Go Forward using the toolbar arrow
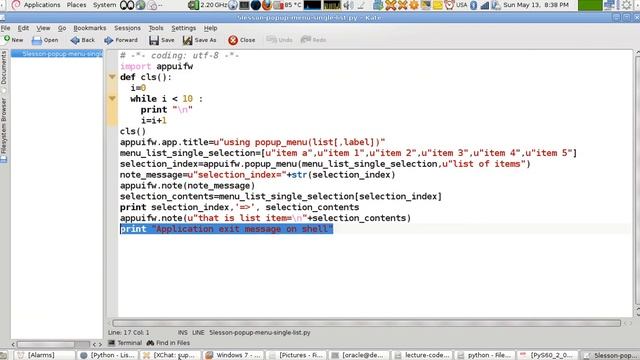 [x=109, y=40]
